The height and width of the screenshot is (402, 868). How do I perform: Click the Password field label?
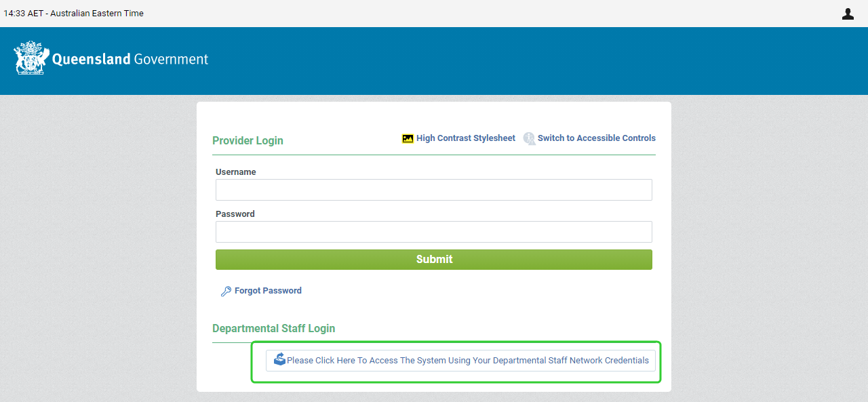pos(235,214)
